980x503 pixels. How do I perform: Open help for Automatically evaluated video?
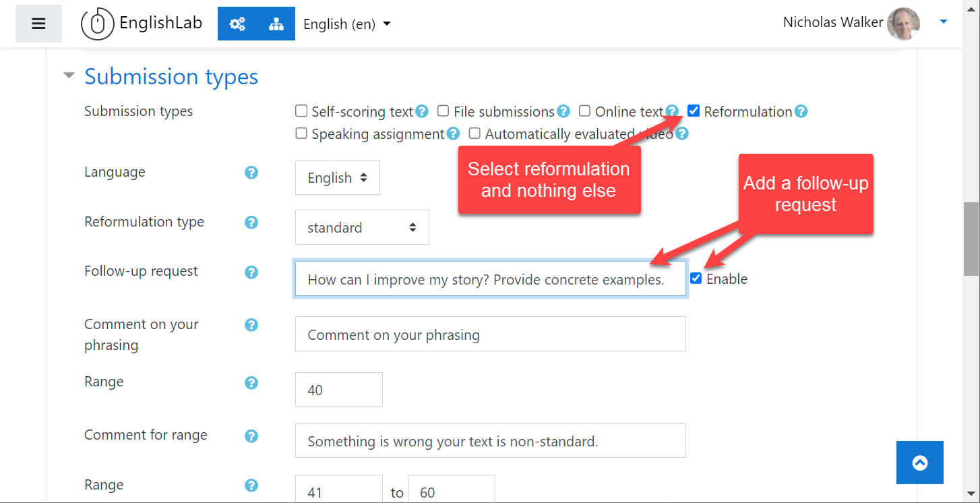pos(682,134)
